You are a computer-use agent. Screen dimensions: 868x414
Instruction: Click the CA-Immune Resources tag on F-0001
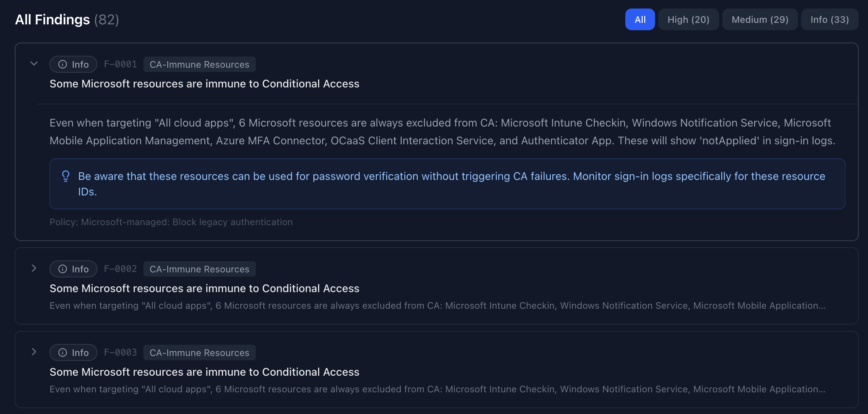[199, 64]
